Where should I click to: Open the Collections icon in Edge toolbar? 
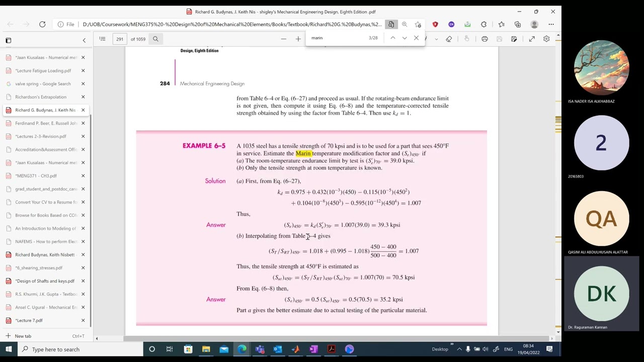pyautogui.click(x=518, y=24)
